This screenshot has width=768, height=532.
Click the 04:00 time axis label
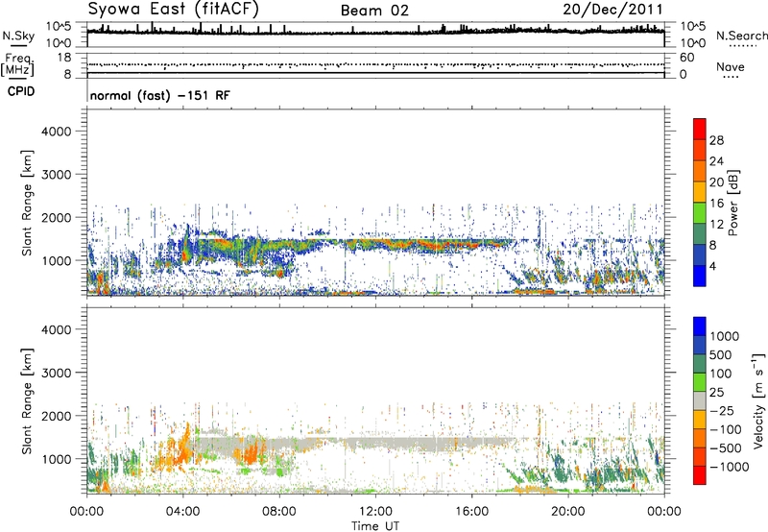[183, 512]
